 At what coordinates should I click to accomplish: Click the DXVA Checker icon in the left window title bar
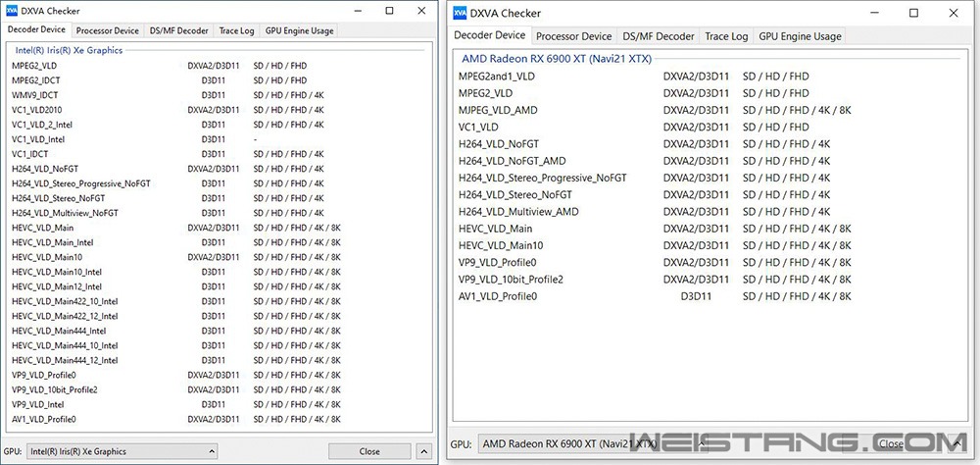[11, 11]
